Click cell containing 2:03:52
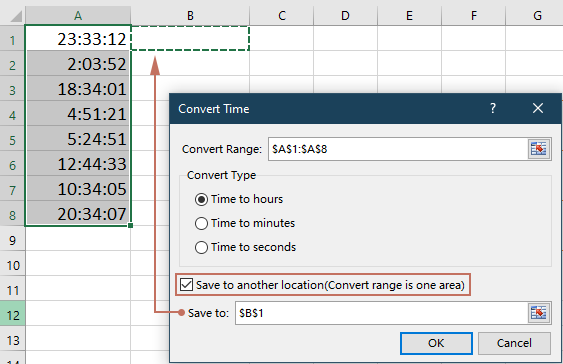 coord(78,63)
